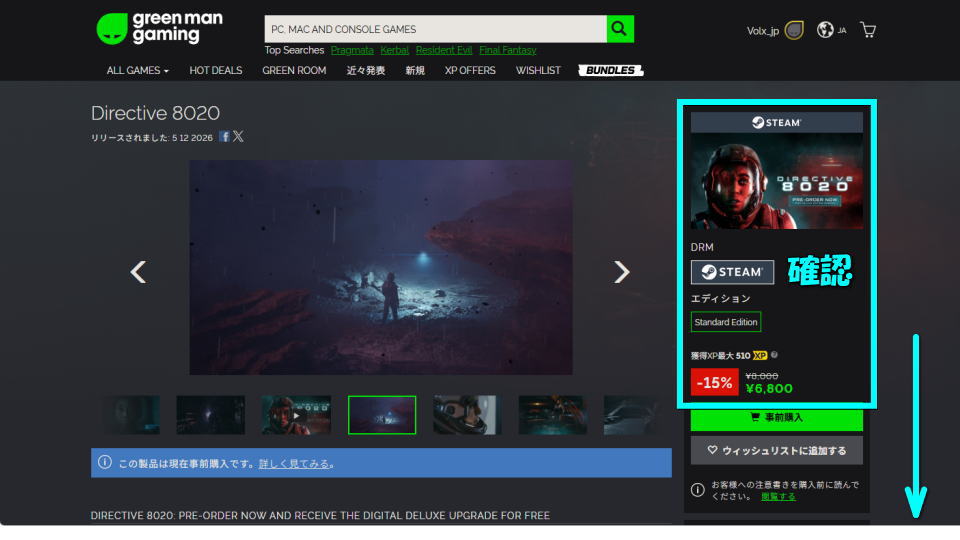
Task: Show previous screenshot with left arrow
Action: tap(139, 272)
